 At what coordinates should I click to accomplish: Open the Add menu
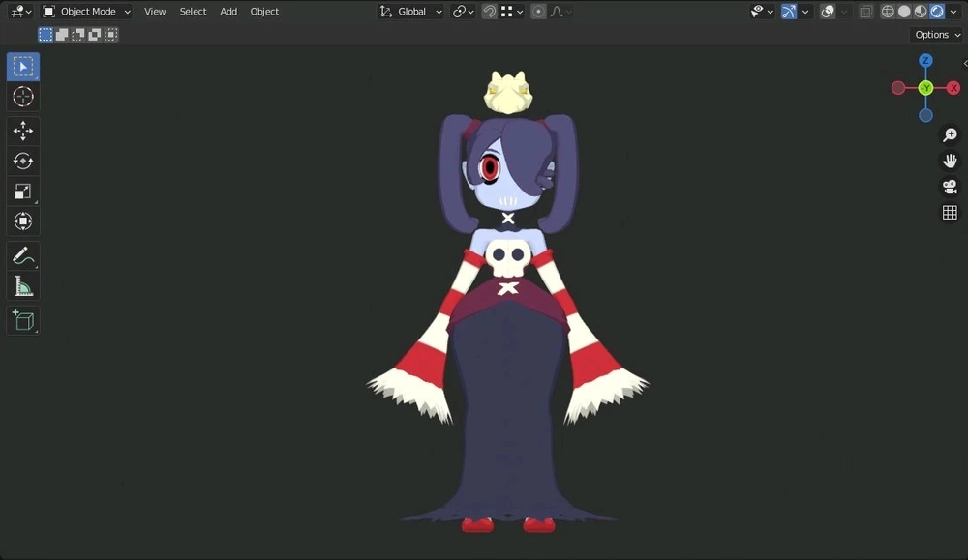pos(228,12)
